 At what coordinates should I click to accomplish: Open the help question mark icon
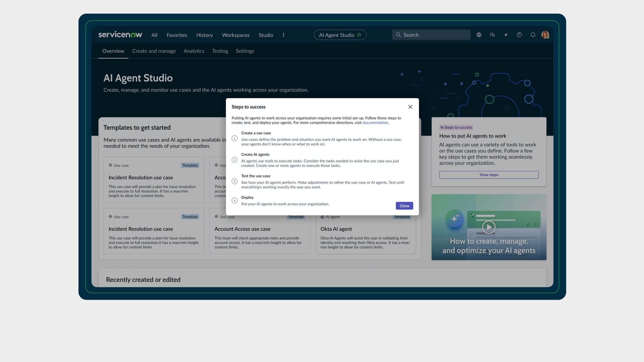519,35
